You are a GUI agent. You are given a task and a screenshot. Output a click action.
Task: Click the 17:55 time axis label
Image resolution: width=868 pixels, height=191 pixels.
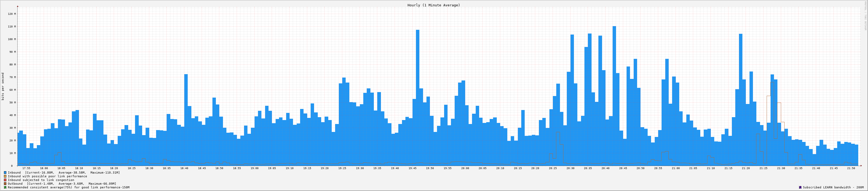click(26, 168)
